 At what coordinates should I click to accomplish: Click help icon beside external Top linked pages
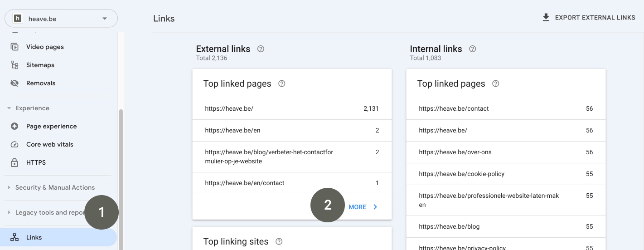click(x=282, y=83)
